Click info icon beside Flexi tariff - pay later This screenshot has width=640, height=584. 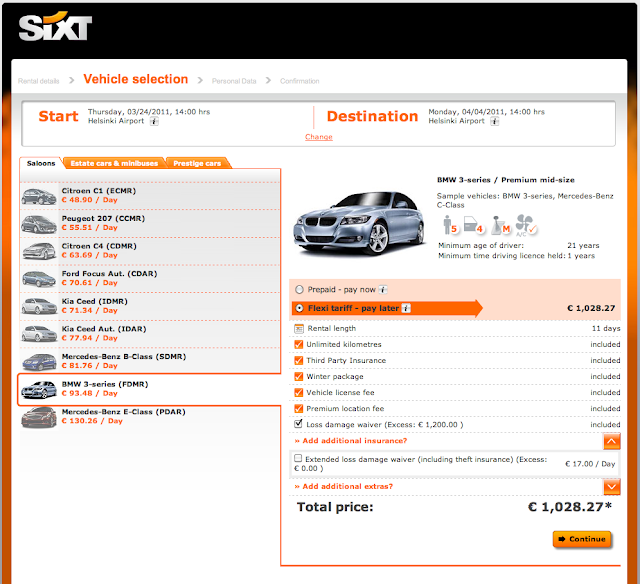[406, 308]
